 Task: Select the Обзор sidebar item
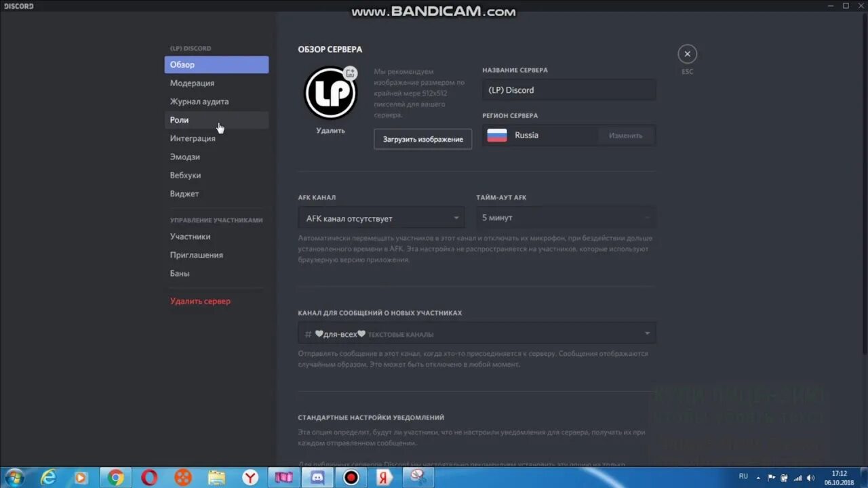(216, 64)
